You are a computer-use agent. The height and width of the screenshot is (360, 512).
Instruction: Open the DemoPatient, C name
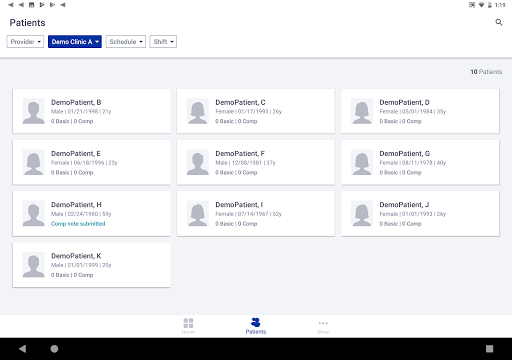click(240, 102)
